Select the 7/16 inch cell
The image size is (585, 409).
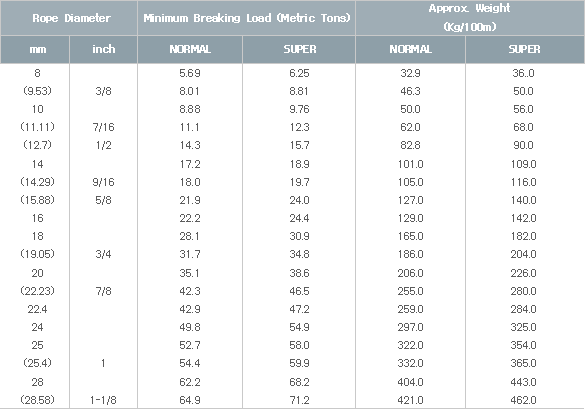103,127
